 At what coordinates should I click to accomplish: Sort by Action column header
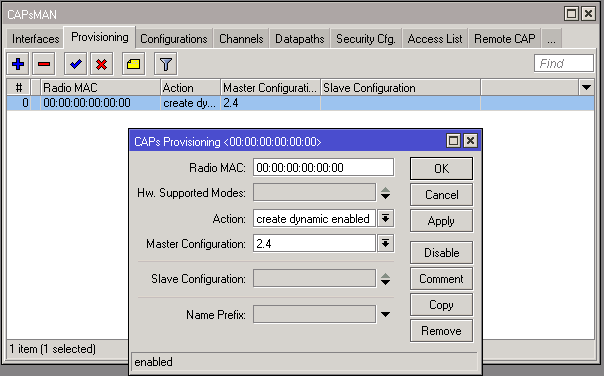pyautogui.click(x=190, y=88)
